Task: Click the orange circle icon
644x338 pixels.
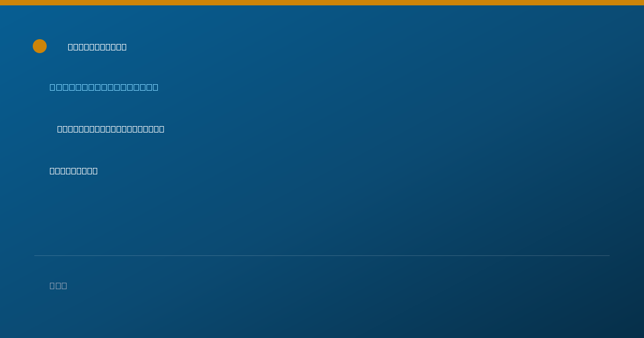Action: (x=40, y=46)
